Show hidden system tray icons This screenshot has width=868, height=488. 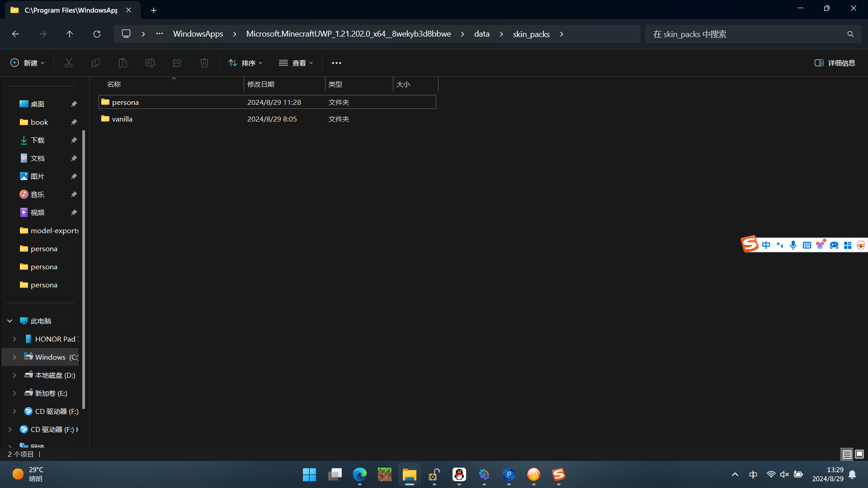(x=735, y=474)
